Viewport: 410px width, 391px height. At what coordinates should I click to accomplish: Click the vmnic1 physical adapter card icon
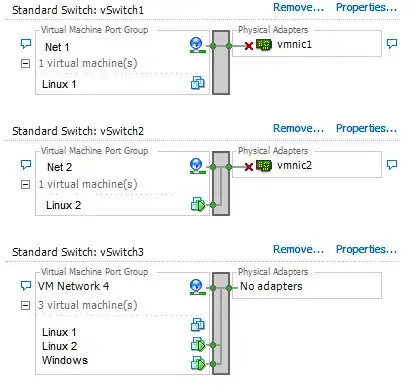pos(264,45)
